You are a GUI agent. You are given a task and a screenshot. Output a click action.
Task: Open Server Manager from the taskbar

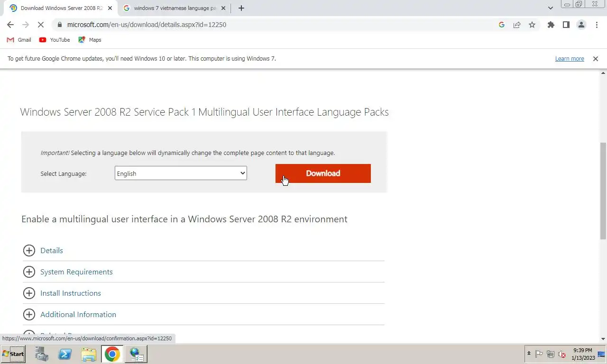tap(42, 354)
